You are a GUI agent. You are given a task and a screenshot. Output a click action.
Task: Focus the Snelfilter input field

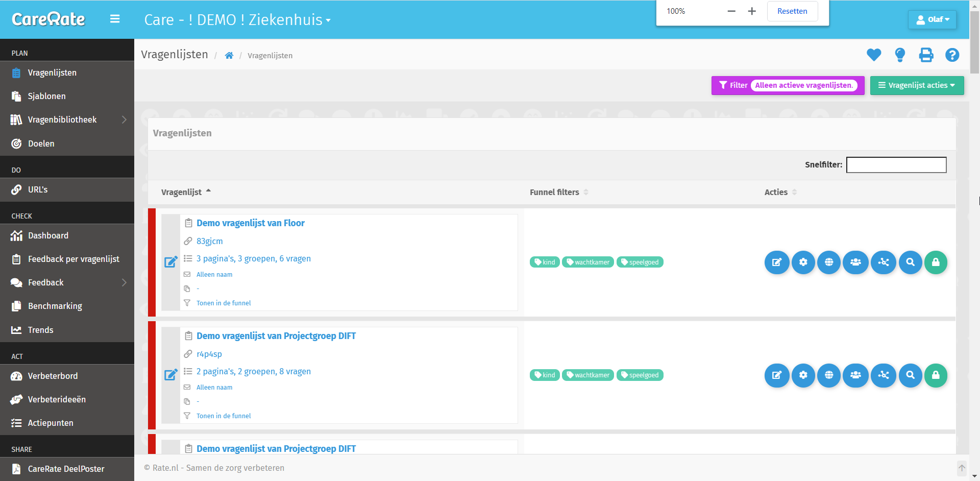click(x=896, y=165)
